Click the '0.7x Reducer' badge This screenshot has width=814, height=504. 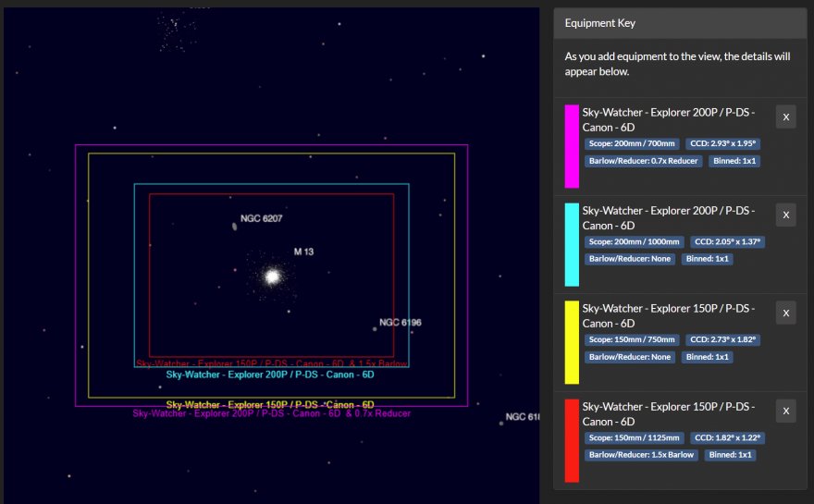[x=643, y=161]
